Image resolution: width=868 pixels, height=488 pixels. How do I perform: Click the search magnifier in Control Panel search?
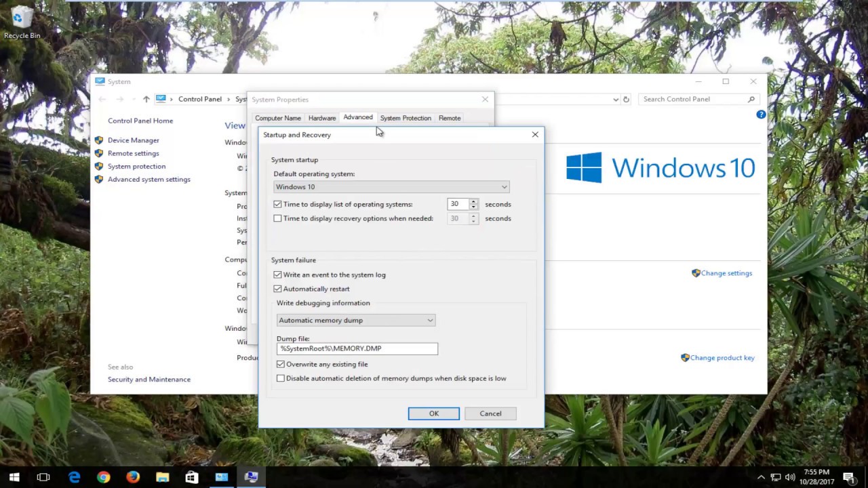(751, 99)
